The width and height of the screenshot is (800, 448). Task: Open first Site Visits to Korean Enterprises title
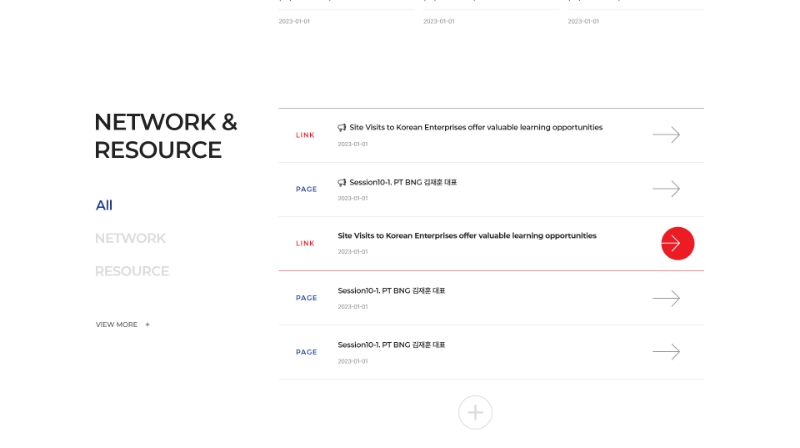[x=476, y=127]
